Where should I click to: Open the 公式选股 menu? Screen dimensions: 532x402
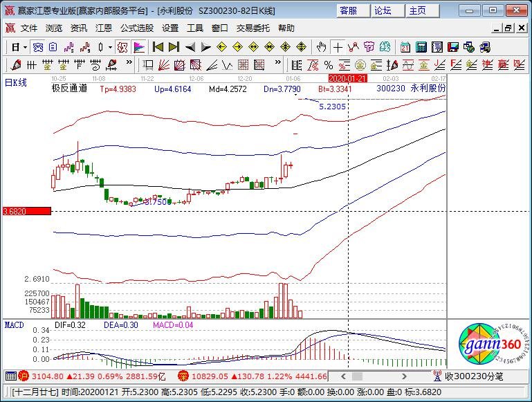137,28
